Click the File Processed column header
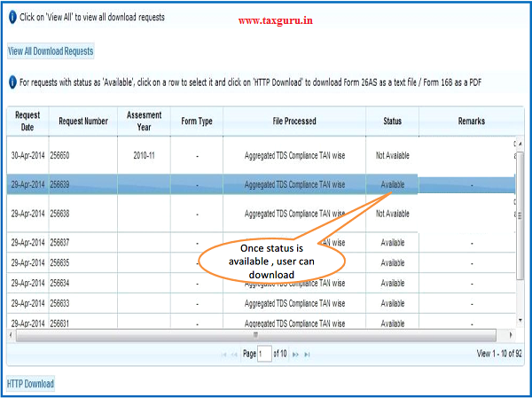Screen dimensions: 532x398 pos(294,121)
